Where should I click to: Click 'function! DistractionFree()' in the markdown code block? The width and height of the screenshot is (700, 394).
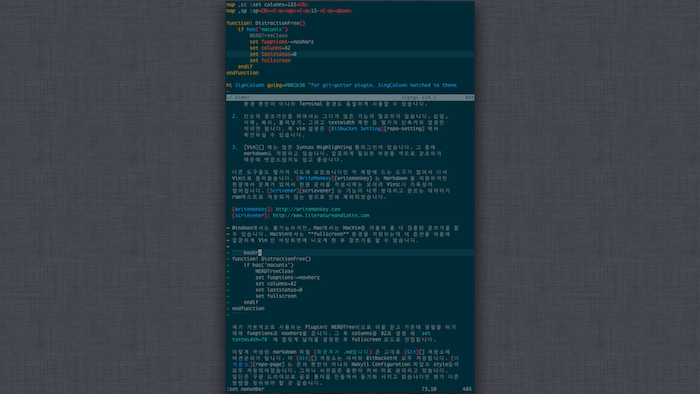coord(271,259)
